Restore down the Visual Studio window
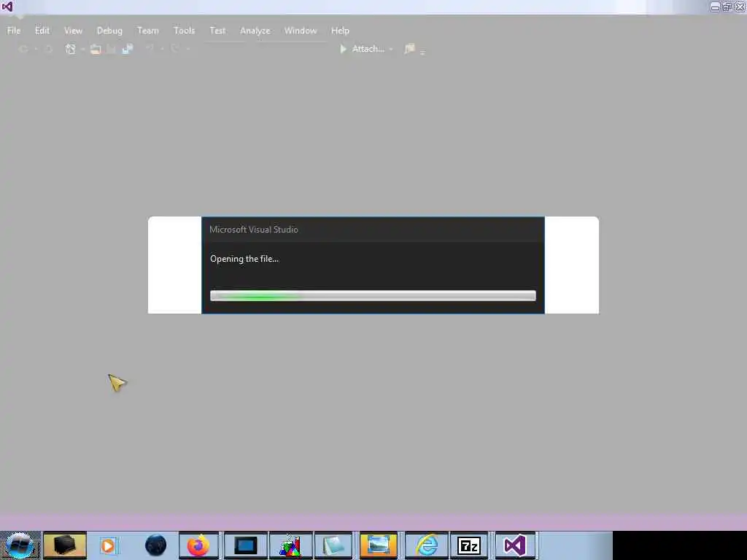Image resolution: width=747 pixels, height=560 pixels. (x=727, y=7)
